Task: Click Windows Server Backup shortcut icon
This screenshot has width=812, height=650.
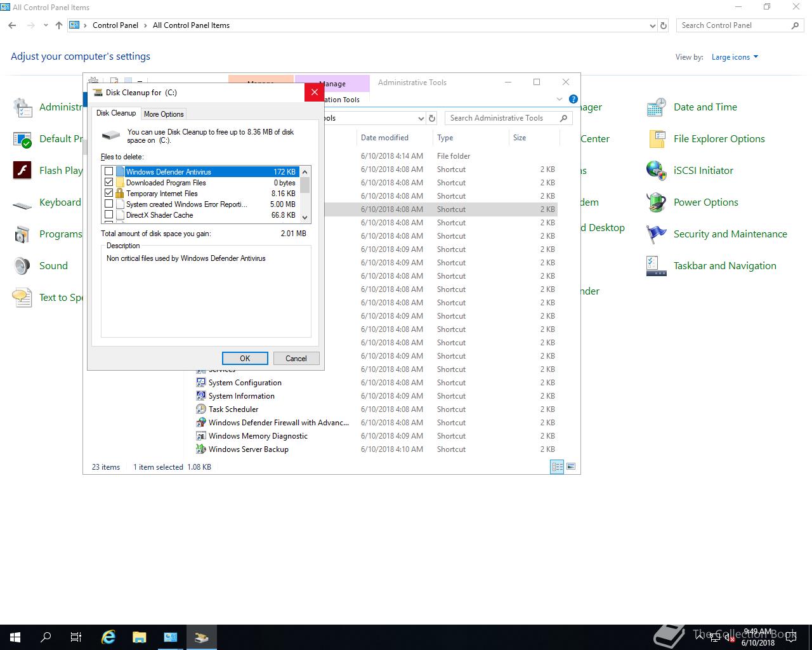Action: (x=201, y=449)
